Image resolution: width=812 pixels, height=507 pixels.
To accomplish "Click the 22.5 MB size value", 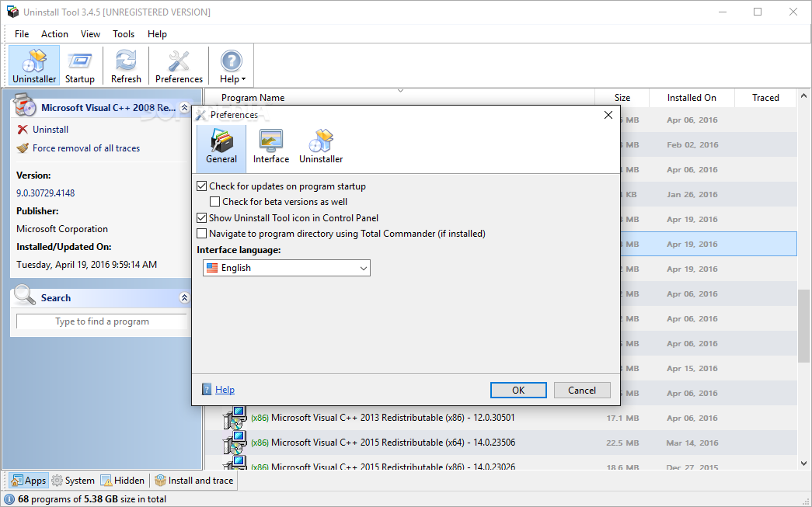I will 623,443.
